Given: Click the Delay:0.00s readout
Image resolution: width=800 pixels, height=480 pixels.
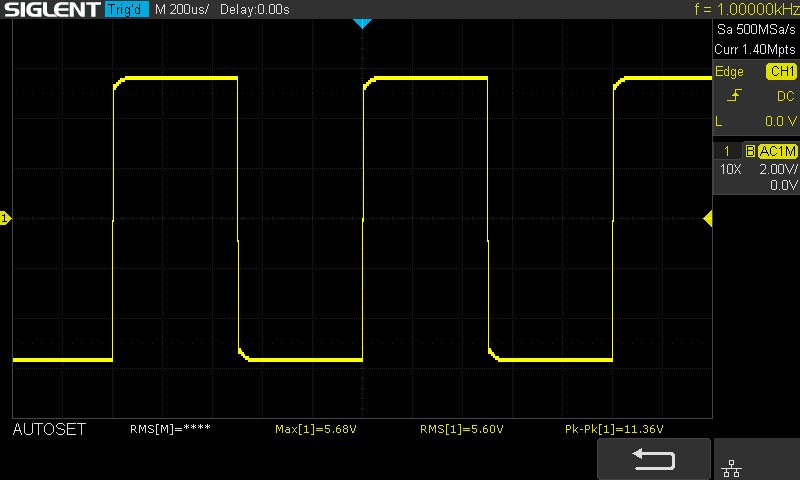Looking at the screenshot, I should 255,9.
